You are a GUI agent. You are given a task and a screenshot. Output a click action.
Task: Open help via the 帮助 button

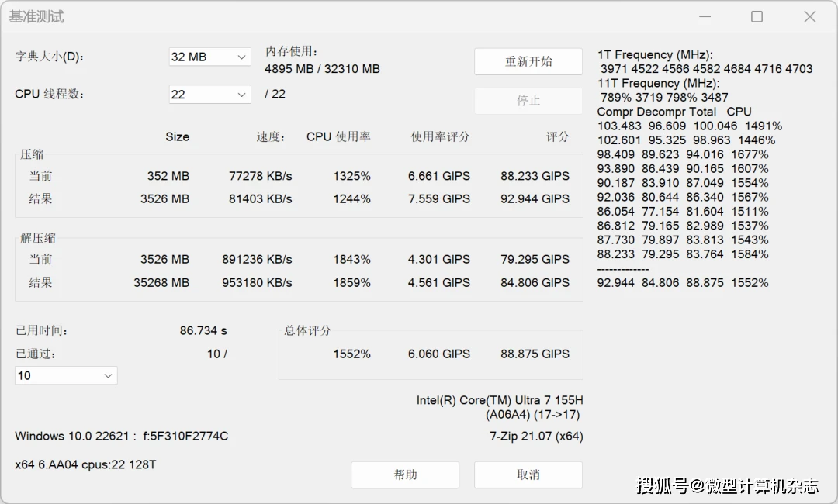404,475
